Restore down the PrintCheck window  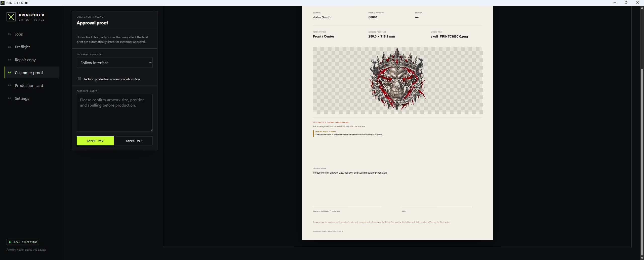pyautogui.click(x=626, y=3)
